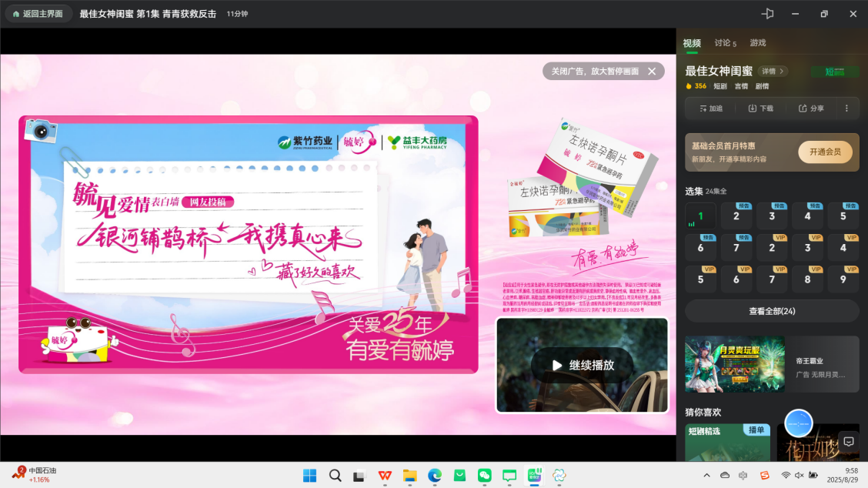The image size is (868, 488).
Task: Select episode 3 marked 预告
Action: tap(772, 216)
